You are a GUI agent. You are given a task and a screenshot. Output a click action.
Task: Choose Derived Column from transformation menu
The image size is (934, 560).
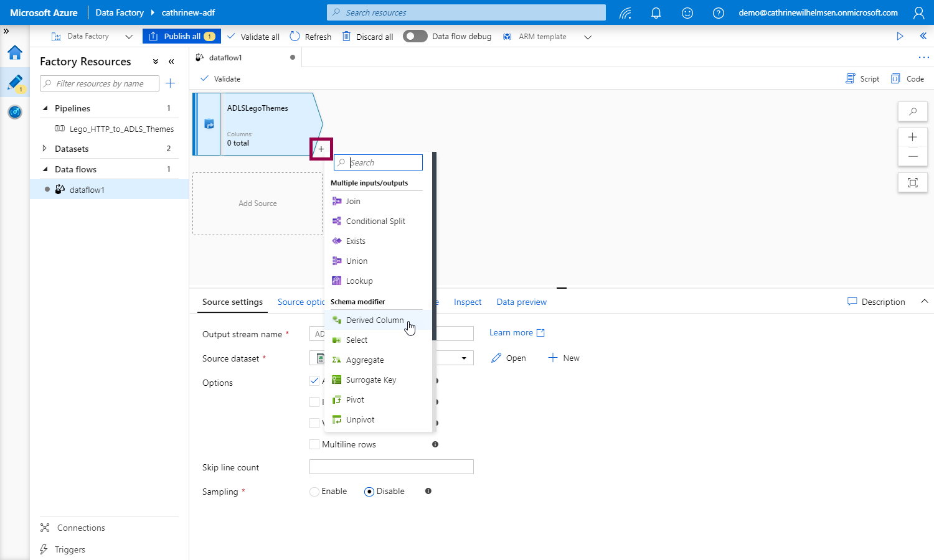click(374, 320)
